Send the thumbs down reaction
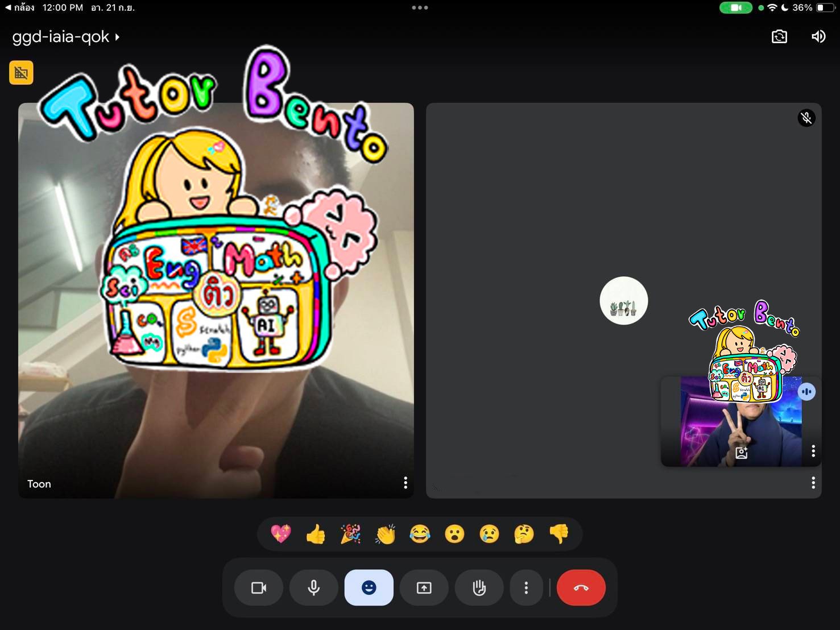The width and height of the screenshot is (840, 630). pyautogui.click(x=558, y=534)
